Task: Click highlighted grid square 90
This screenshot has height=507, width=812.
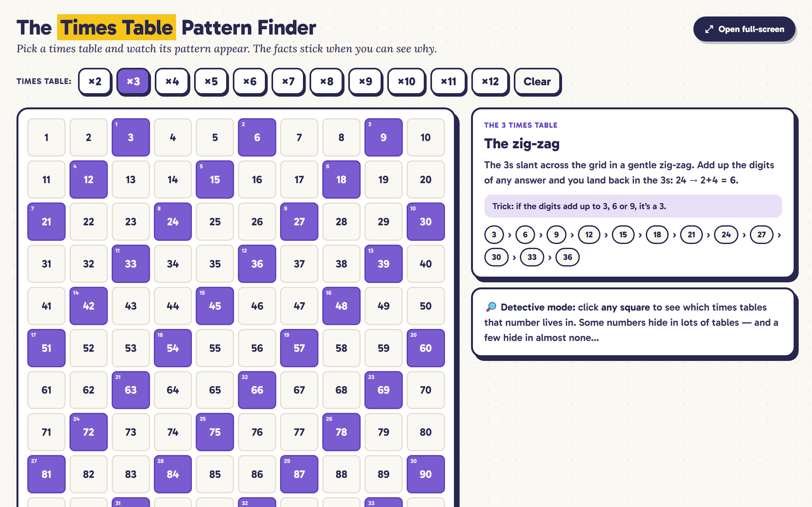Action: 425,474
